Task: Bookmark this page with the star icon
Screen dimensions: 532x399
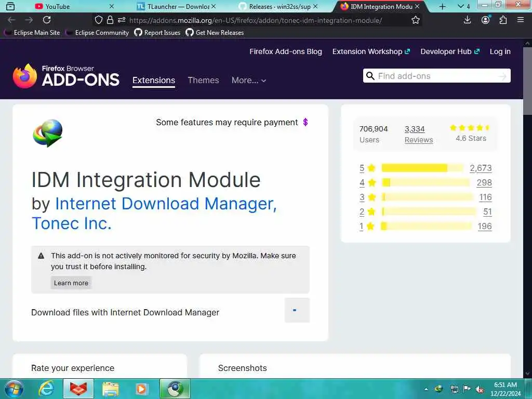Action: (x=415, y=20)
